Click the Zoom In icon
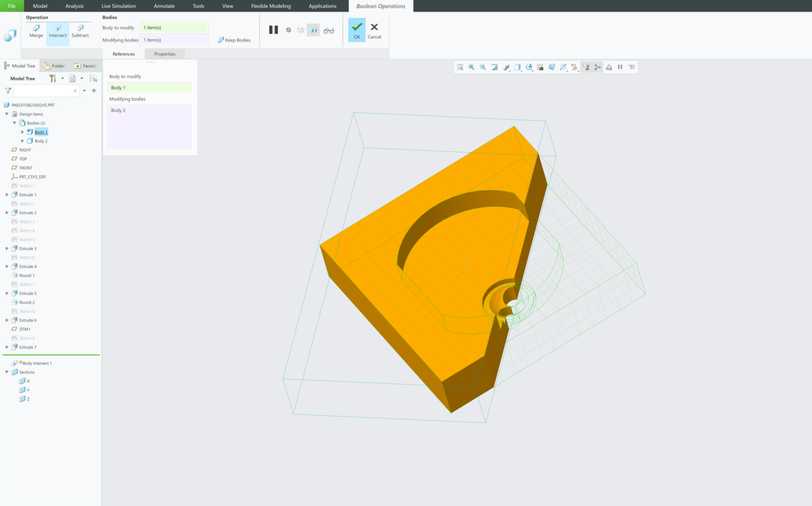 tap(471, 67)
